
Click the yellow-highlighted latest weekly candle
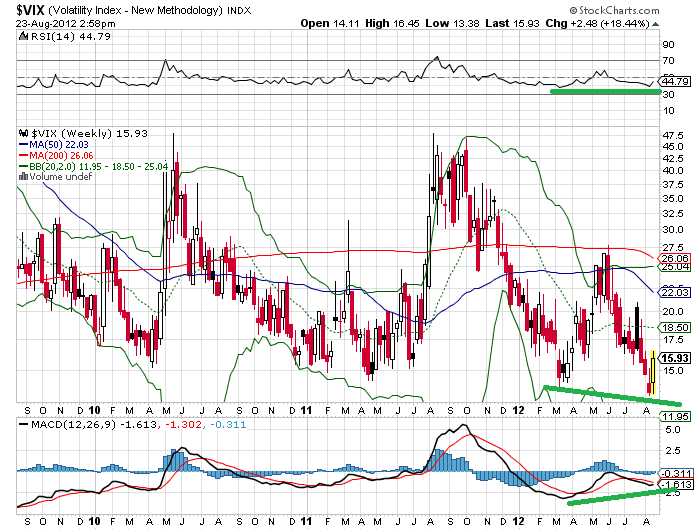(653, 372)
